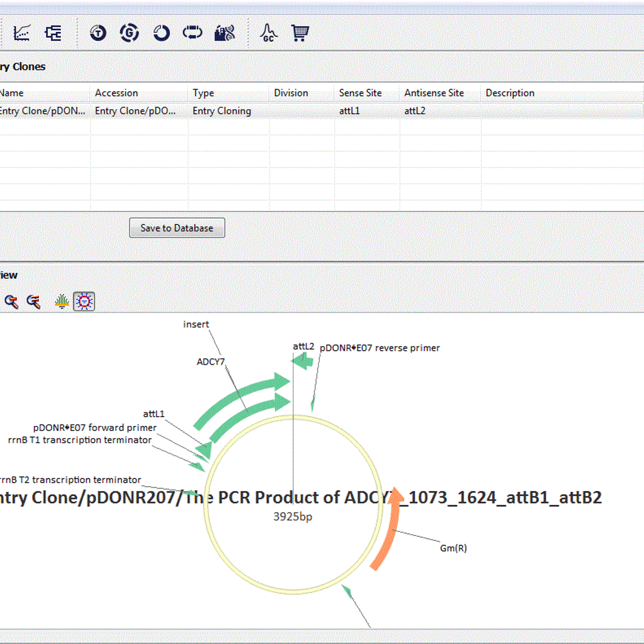Click the second magnifier with lines icon
Image resolution: width=644 pixels, height=644 pixels.
click(x=33, y=301)
